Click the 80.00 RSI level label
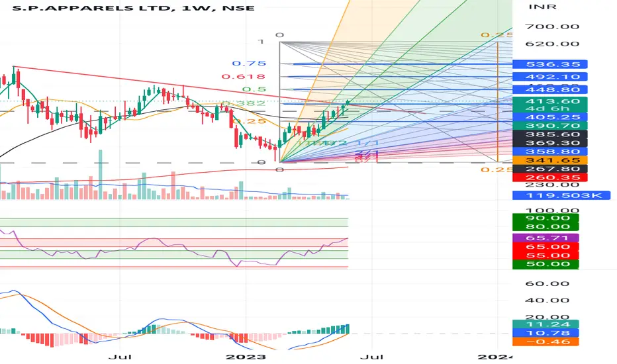 tap(546, 226)
